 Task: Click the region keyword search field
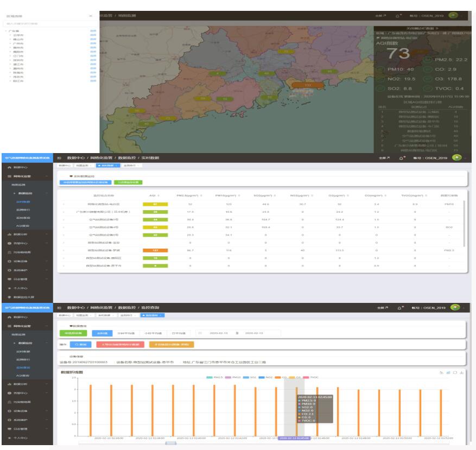[x=49, y=24]
